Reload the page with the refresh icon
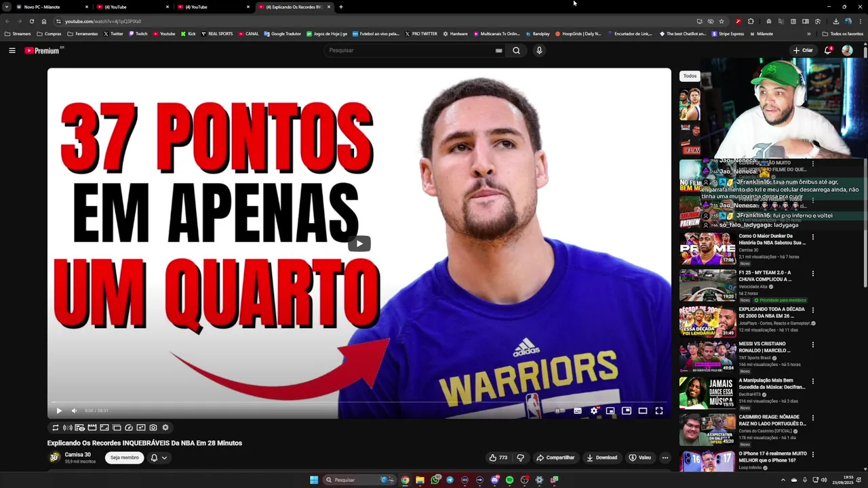 coord(31,21)
